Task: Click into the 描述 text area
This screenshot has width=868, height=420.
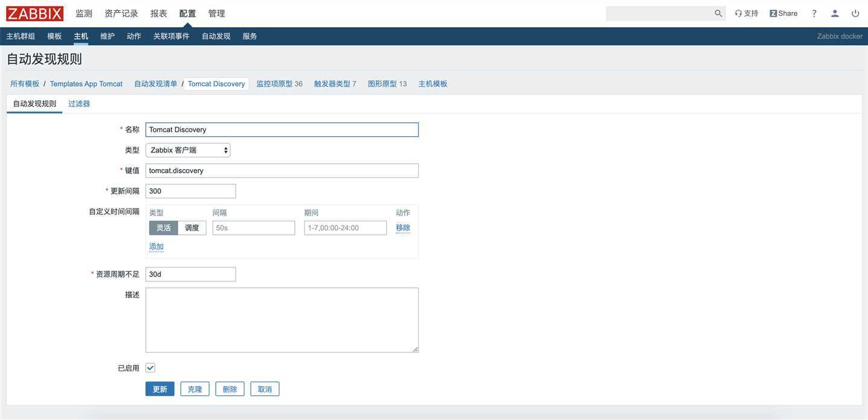Action: pos(282,320)
